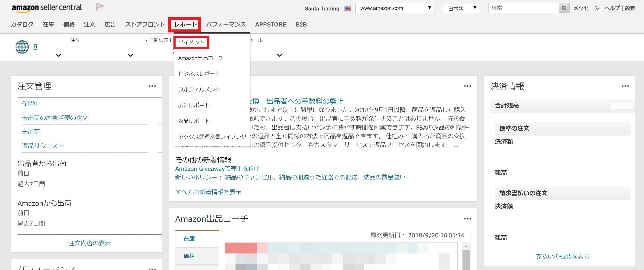
Task: Open the 返品リクエスト link
Action: pos(43,145)
